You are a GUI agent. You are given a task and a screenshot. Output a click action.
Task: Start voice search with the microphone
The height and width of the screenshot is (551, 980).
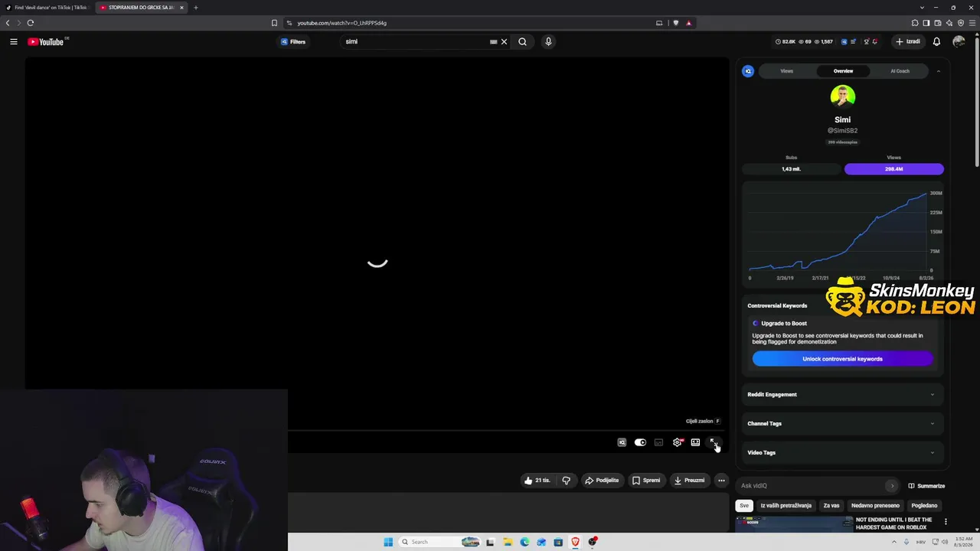coord(548,41)
